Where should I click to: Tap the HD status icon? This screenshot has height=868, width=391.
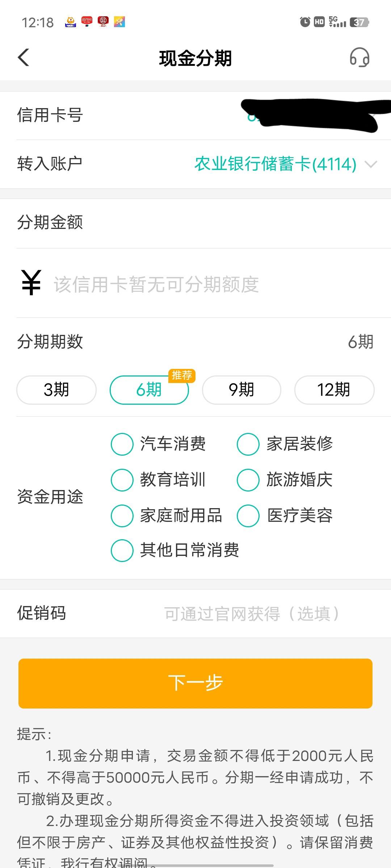(319, 22)
